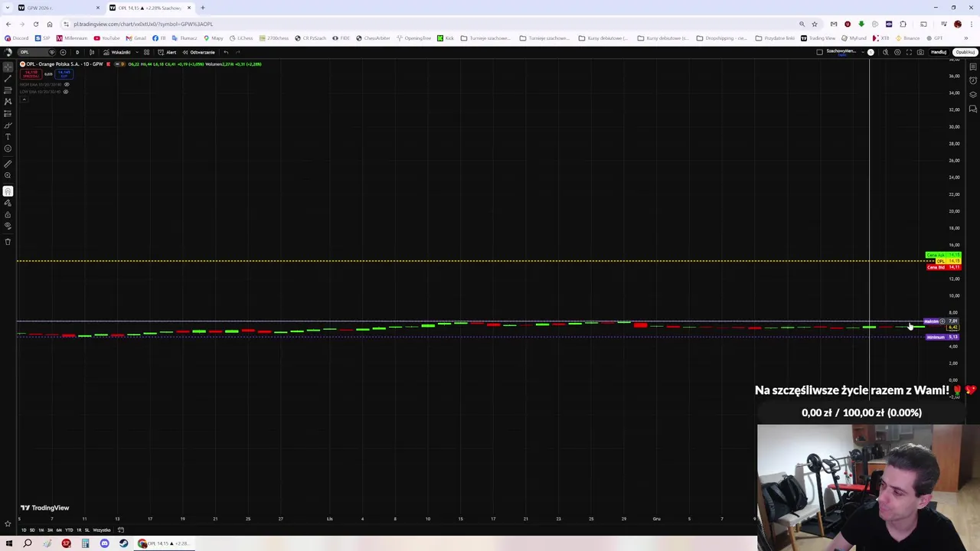
Task: Open Windows search magnifier on taskbar
Action: [28, 543]
